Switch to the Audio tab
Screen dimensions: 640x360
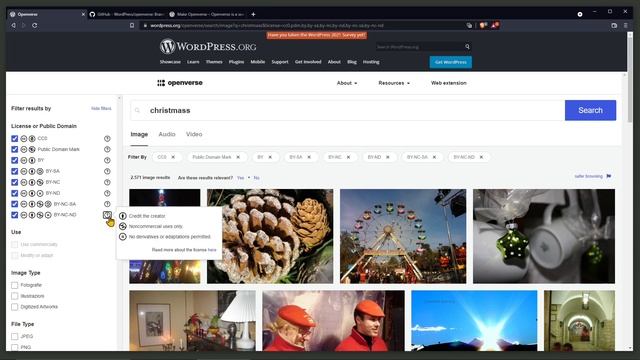[x=167, y=134]
